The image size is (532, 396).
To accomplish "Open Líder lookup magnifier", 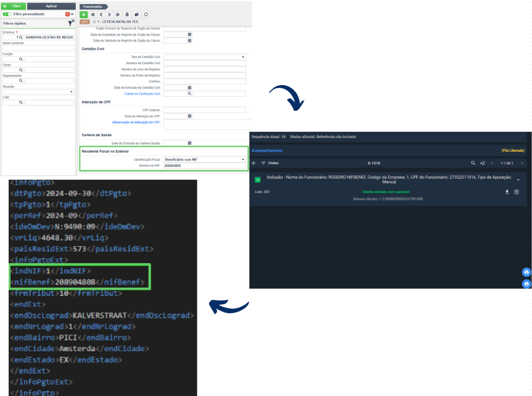I will click(21, 102).
